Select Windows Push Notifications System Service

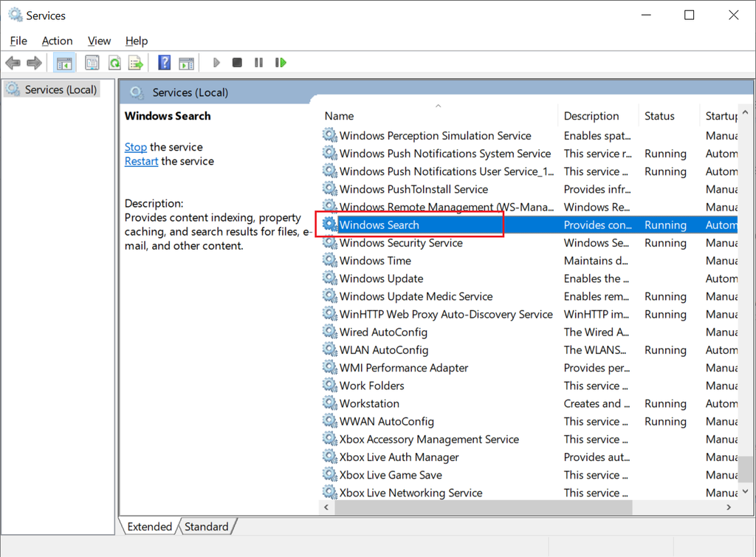coord(529,154)
